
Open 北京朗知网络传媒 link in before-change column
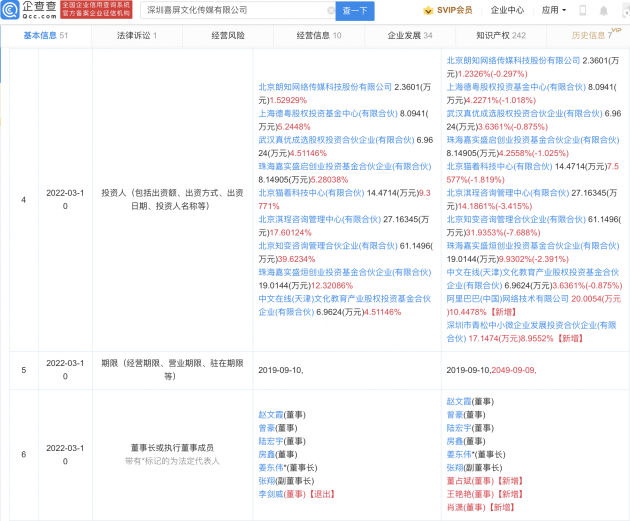click(325, 87)
